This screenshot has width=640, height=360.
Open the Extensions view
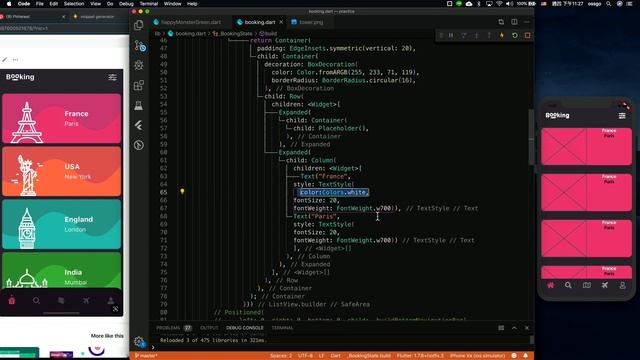tap(139, 85)
